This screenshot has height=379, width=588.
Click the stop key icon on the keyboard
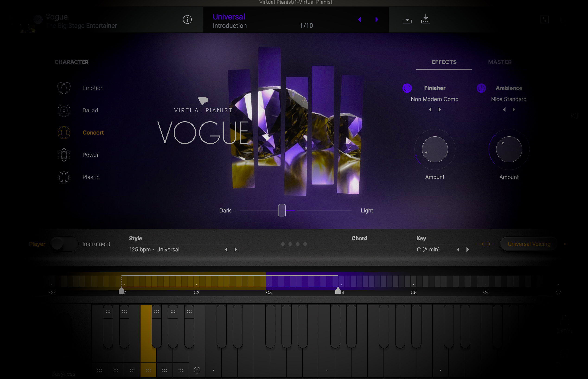click(x=197, y=370)
